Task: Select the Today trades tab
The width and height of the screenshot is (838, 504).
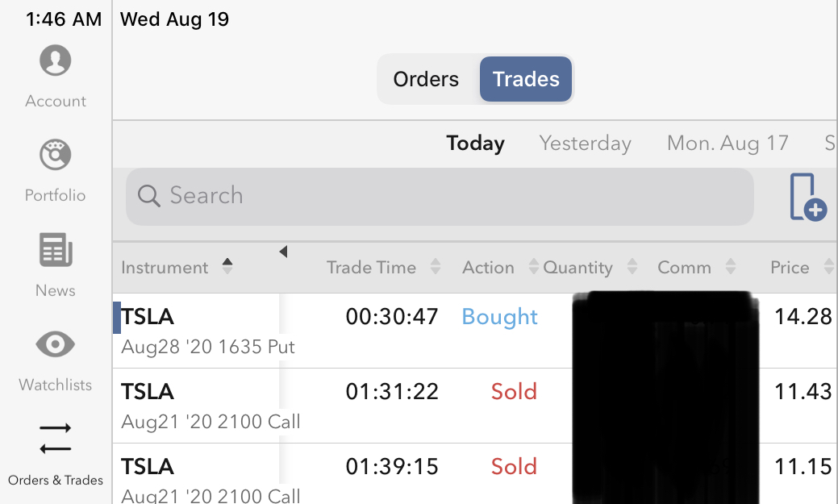Action: coord(475,144)
